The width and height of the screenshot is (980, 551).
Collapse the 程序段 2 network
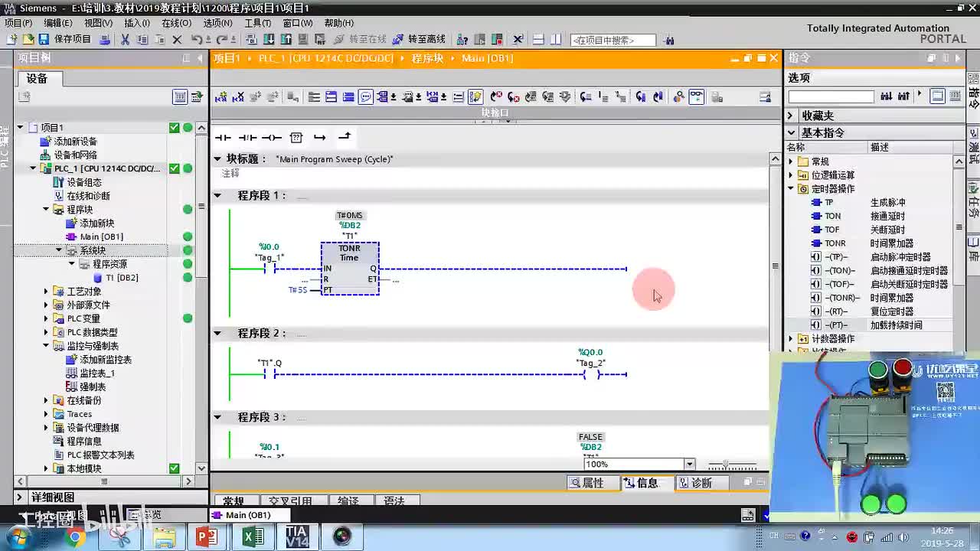click(217, 334)
